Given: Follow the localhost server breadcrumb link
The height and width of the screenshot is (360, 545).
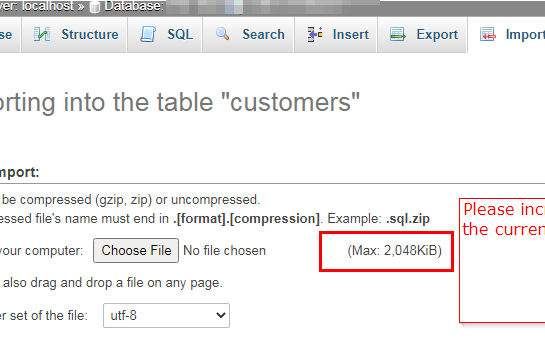Looking at the screenshot, I should 48,6.
